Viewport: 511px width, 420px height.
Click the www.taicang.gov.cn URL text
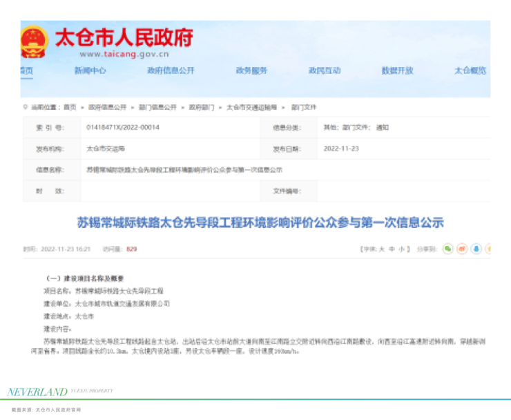click(124, 54)
